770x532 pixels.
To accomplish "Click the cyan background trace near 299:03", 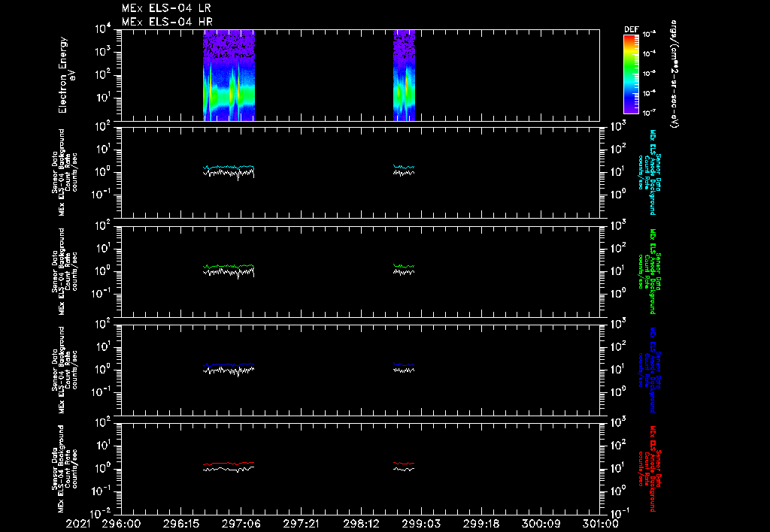I will 404,167.
